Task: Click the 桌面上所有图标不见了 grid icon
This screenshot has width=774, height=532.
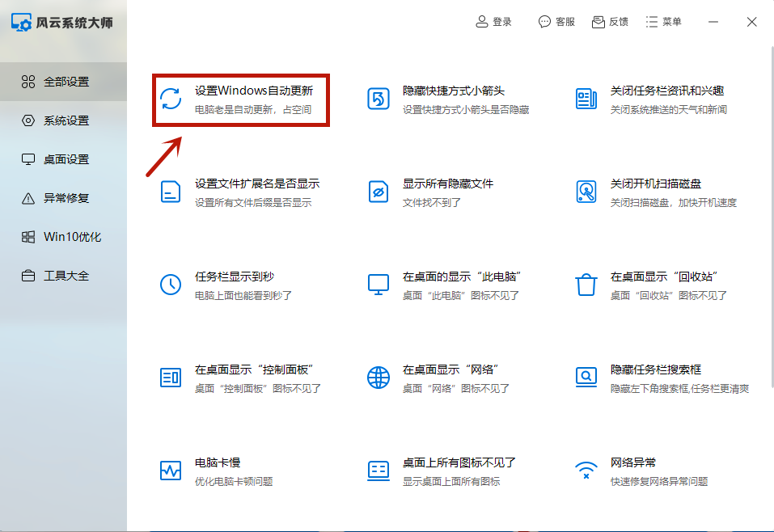Action: [x=379, y=471]
